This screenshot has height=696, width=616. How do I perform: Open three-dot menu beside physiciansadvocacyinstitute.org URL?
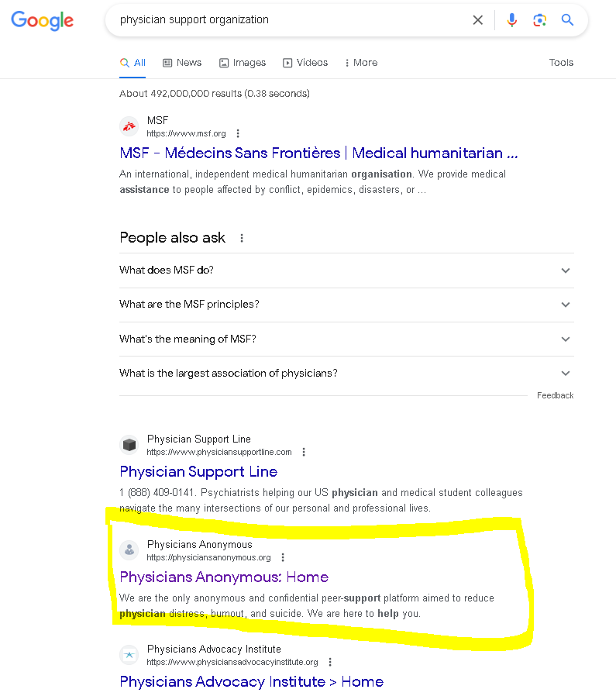tap(330, 662)
